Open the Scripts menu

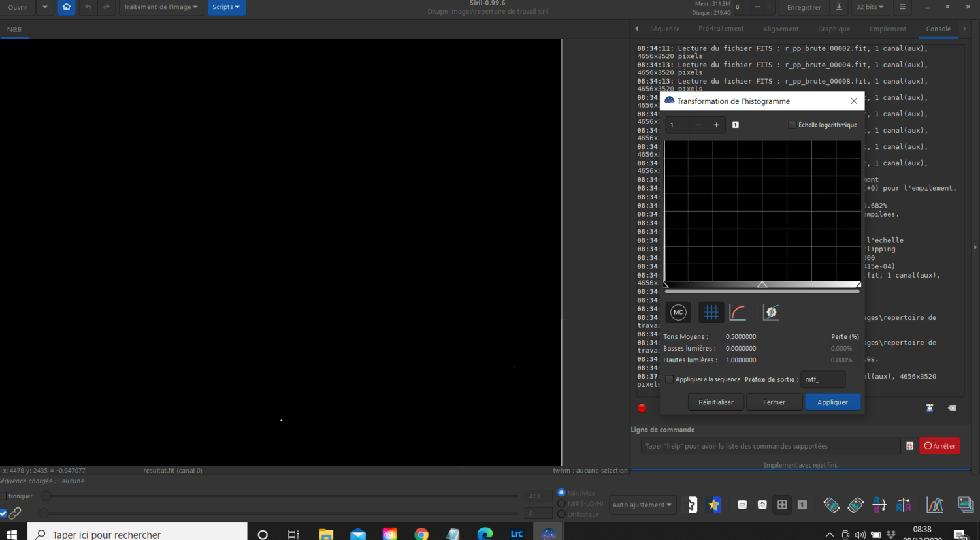tap(226, 7)
